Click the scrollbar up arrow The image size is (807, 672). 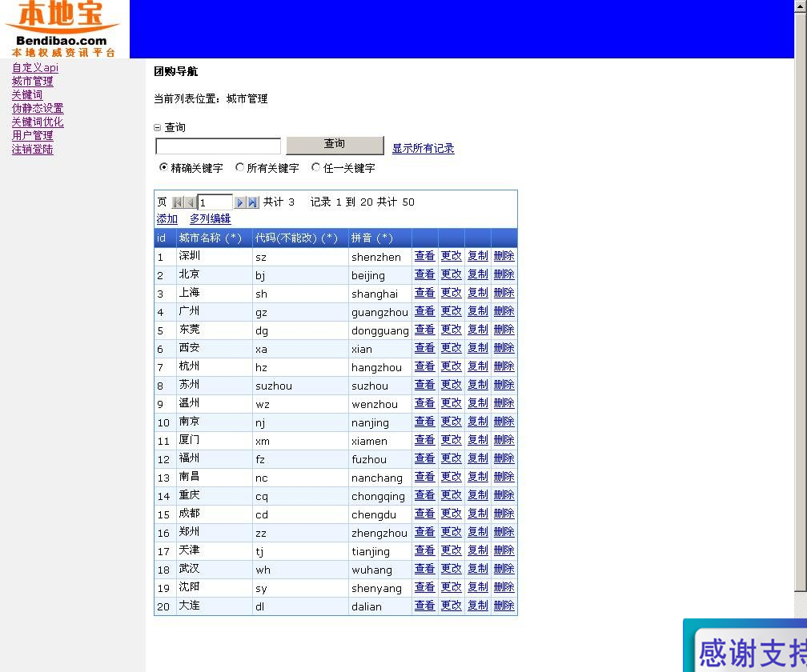click(x=801, y=6)
